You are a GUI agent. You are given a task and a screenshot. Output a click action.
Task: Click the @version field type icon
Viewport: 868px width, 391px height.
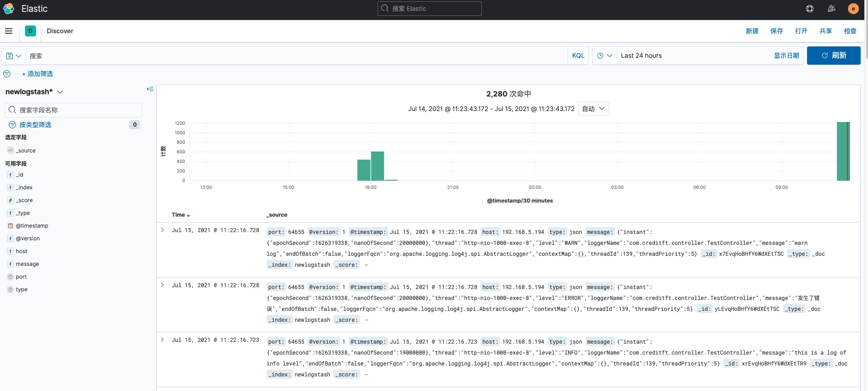pos(10,239)
